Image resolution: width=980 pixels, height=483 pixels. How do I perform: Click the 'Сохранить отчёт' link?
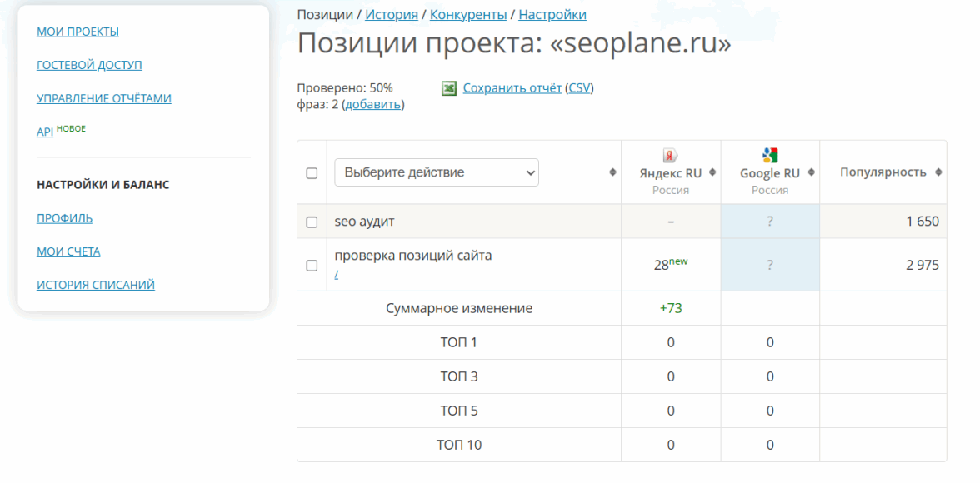pyautogui.click(x=512, y=88)
